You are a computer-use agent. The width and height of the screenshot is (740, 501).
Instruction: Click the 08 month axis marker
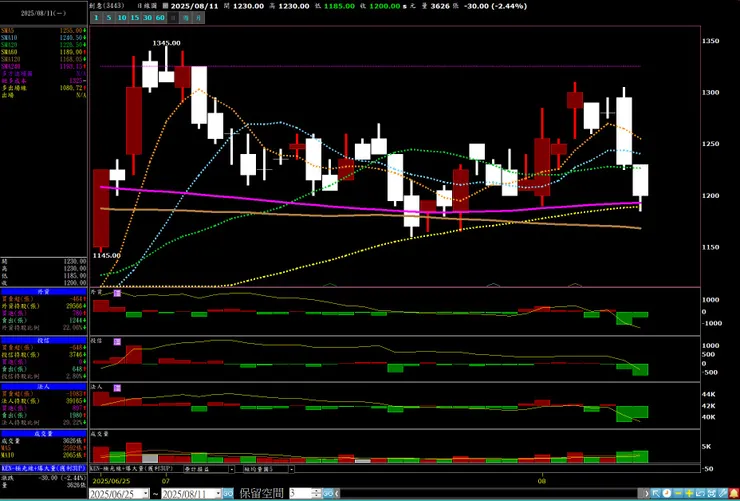(x=543, y=482)
